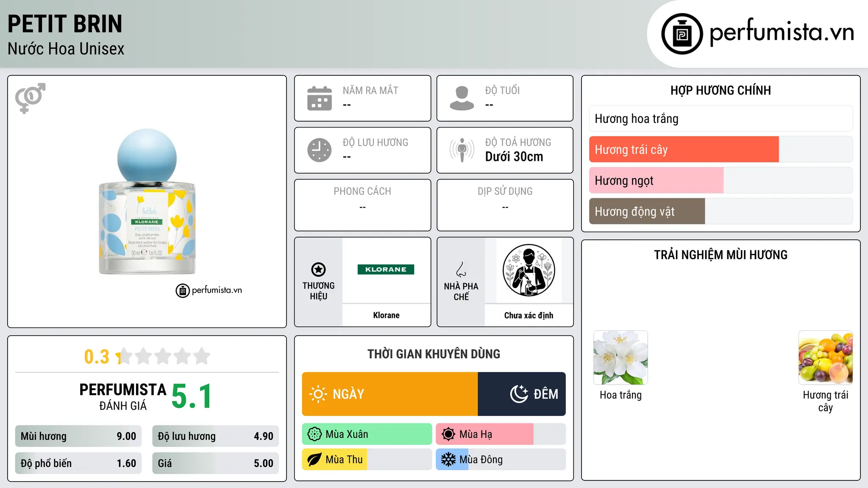Image resolution: width=868 pixels, height=488 pixels.
Task: Click the Mùa Thu season bar
Action: [367, 460]
